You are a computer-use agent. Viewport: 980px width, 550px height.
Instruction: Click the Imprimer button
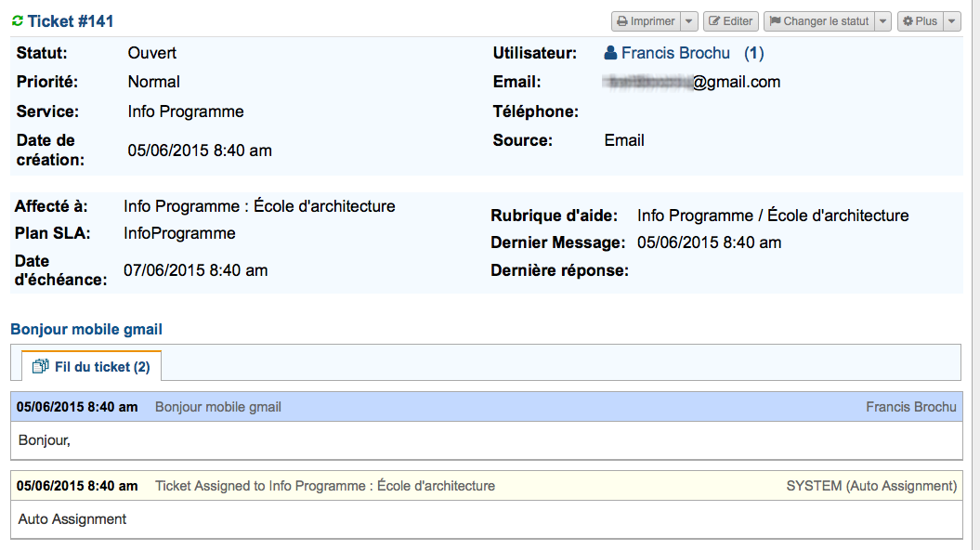tap(646, 21)
